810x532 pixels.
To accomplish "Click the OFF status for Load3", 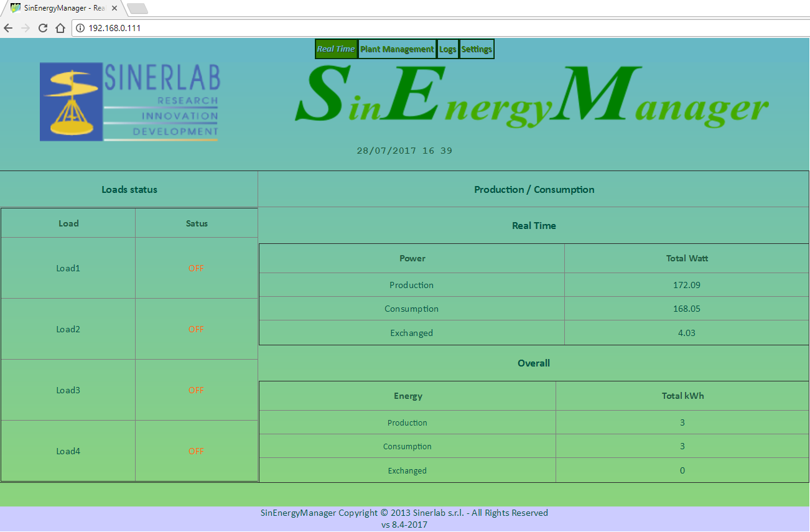I will tap(196, 390).
